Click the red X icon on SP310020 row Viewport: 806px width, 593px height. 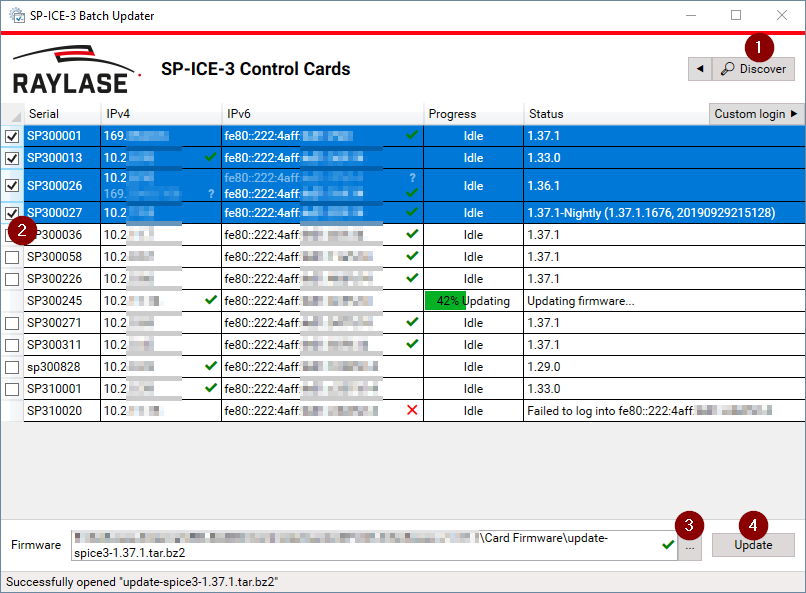(x=412, y=410)
